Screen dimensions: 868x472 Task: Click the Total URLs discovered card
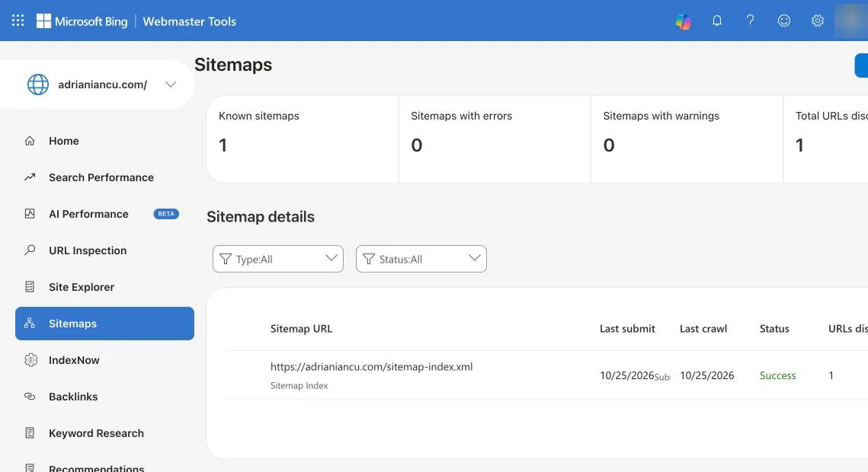coord(826,139)
